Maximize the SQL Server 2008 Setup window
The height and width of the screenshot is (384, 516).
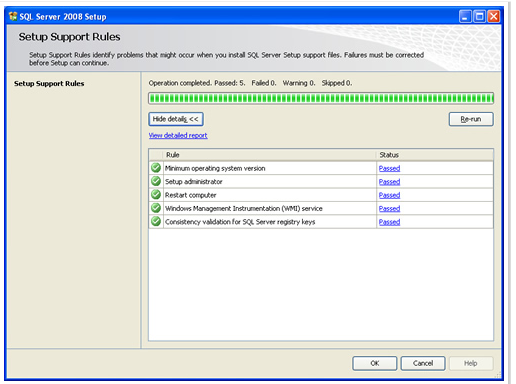coord(479,16)
